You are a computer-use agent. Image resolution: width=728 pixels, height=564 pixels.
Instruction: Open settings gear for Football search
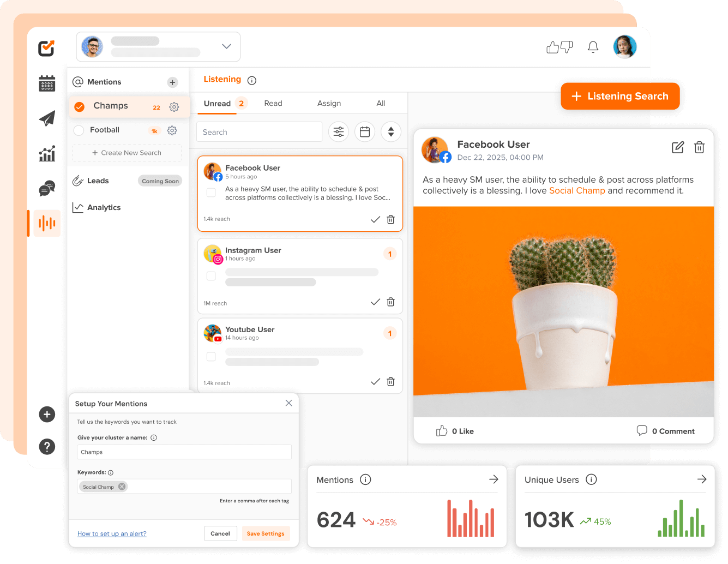coord(172,130)
